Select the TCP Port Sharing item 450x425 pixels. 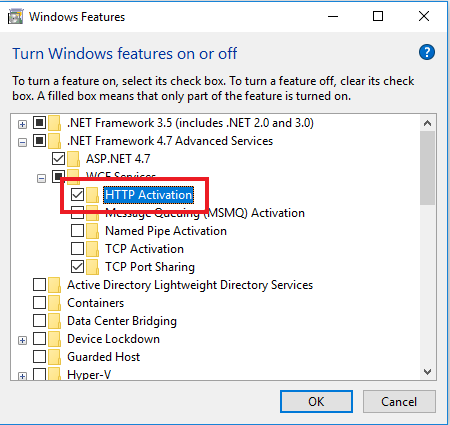[x=150, y=267]
